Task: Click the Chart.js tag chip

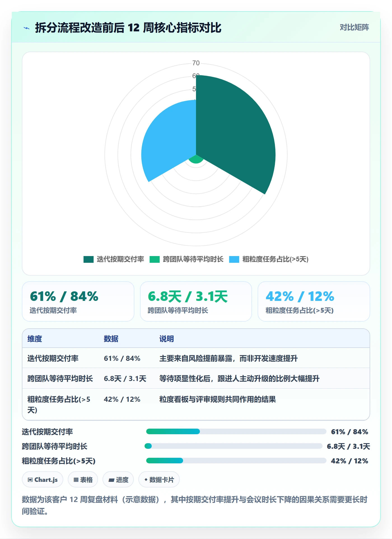Action: click(x=43, y=480)
